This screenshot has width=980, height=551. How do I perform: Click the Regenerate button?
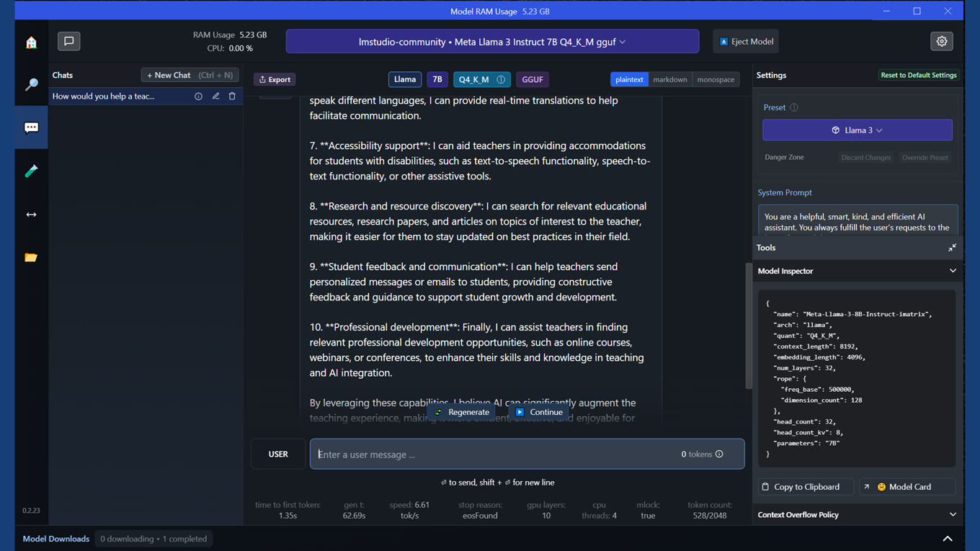[461, 412]
